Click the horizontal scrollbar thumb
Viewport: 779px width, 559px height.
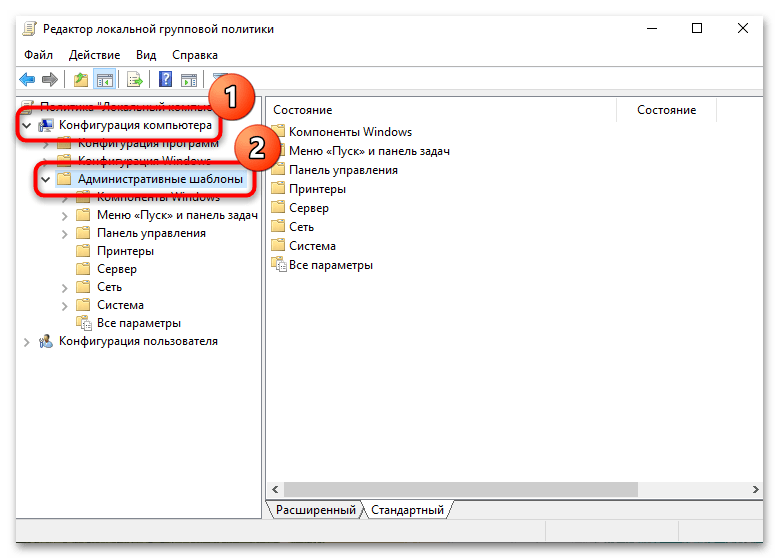(461, 489)
